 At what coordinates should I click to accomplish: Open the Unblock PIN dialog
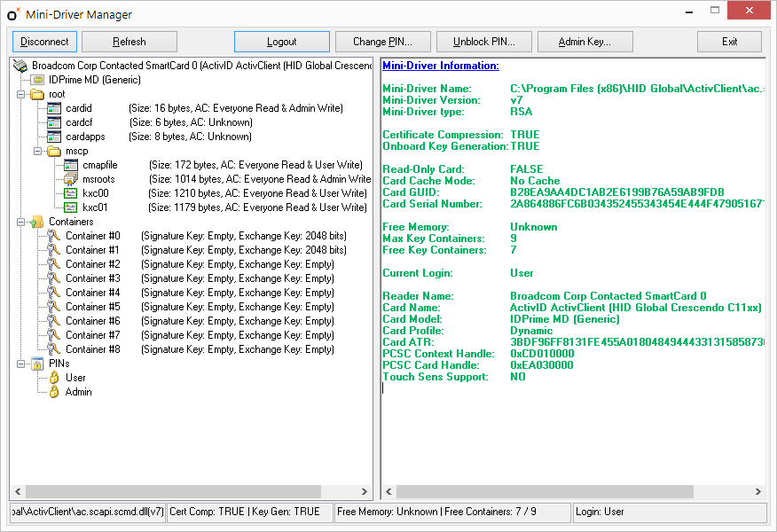point(484,42)
